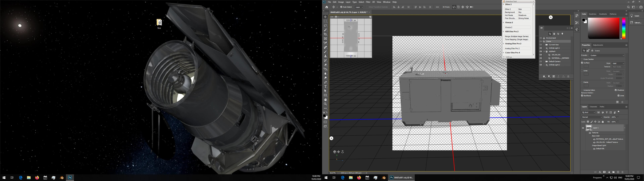
Task: Uncheck the Auto-Select checkbox
Action: (341, 7)
